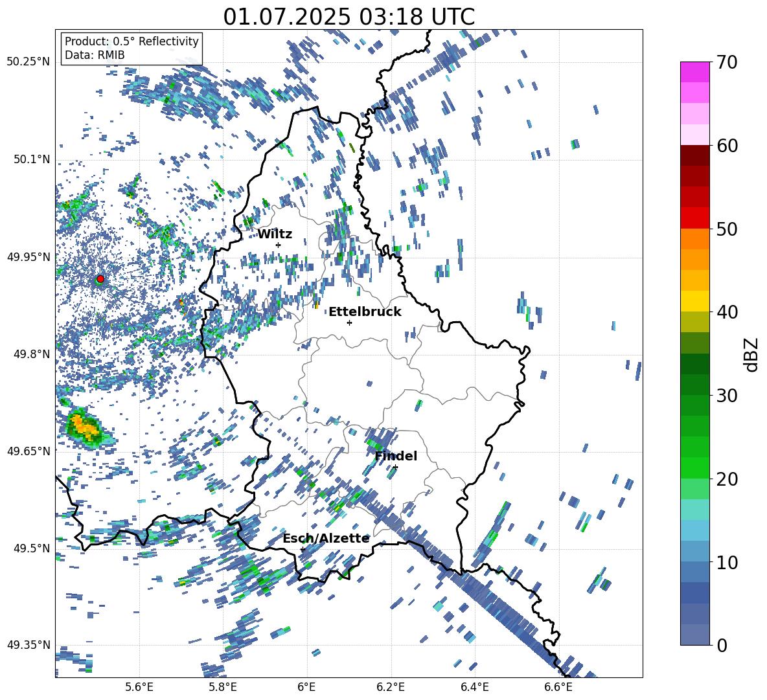This screenshot has width=767, height=700.
Task: Click the 49.5°N latitude label
Action: coord(31,548)
